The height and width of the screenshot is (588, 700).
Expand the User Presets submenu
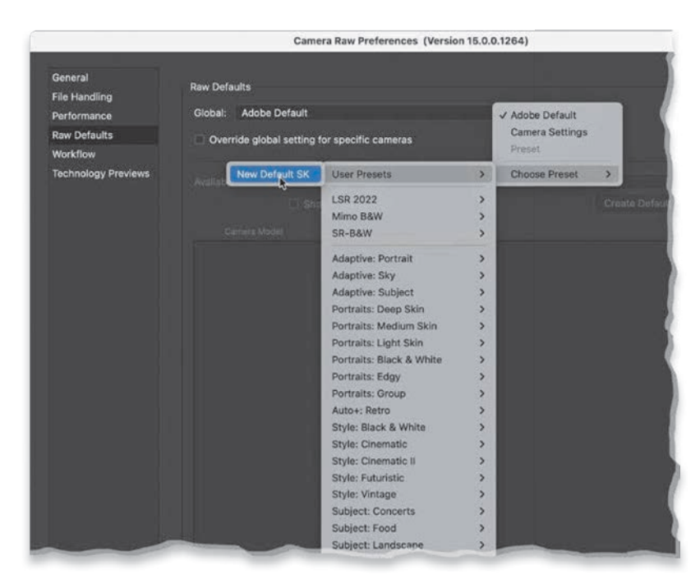coord(408,174)
